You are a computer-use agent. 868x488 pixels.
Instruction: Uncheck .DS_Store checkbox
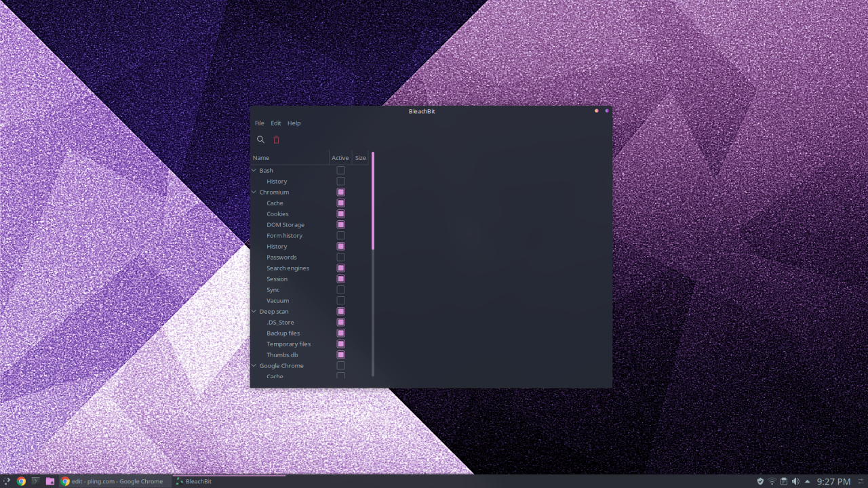(x=340, y=322)
